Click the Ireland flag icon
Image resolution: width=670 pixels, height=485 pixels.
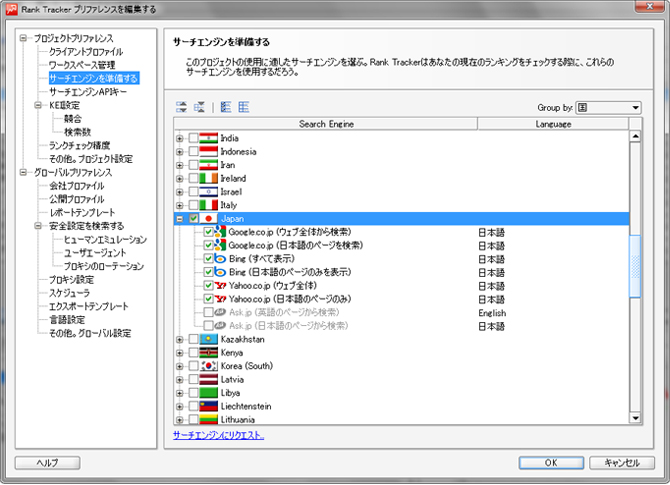tap(209, 178)
